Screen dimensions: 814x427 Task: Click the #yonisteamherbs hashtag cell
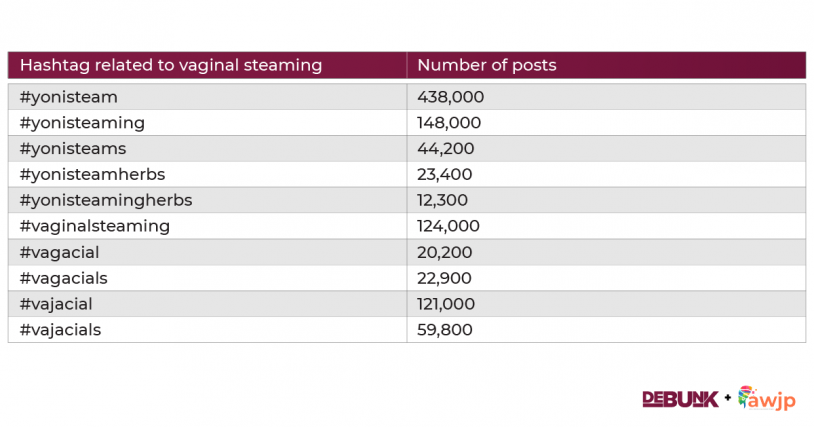[x=92, y=174]
